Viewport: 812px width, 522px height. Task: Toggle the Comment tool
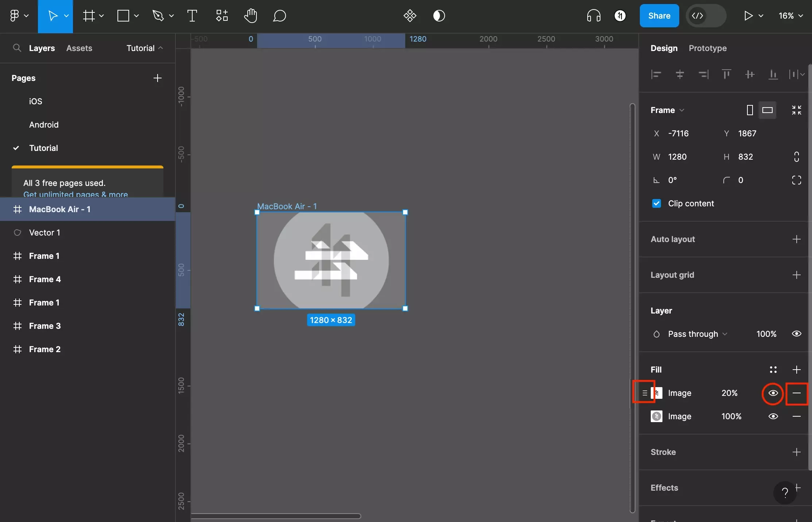pyautogui.click(x=279, y=15)
